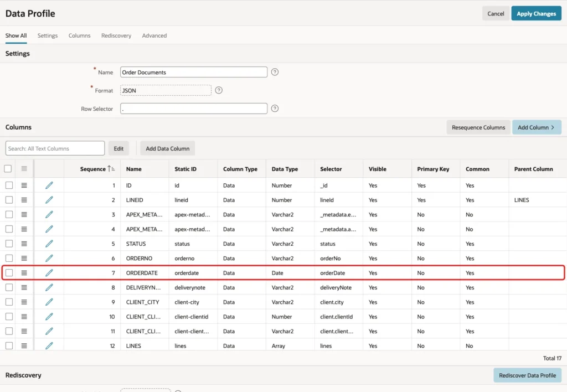
Task: Check the LINEID row checkbox
Action: (x=9, y=200)
